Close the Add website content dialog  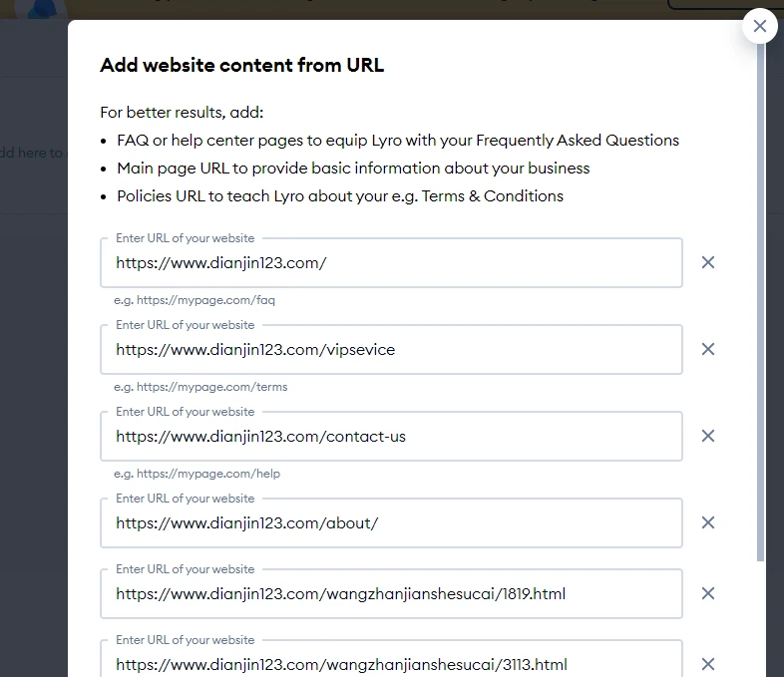(759, 26)
